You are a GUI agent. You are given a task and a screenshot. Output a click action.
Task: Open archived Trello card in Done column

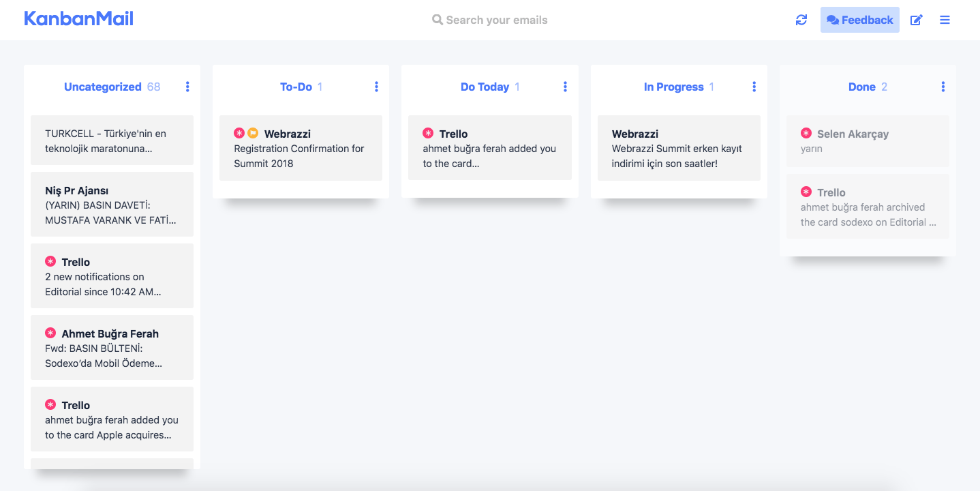(867, 207)
